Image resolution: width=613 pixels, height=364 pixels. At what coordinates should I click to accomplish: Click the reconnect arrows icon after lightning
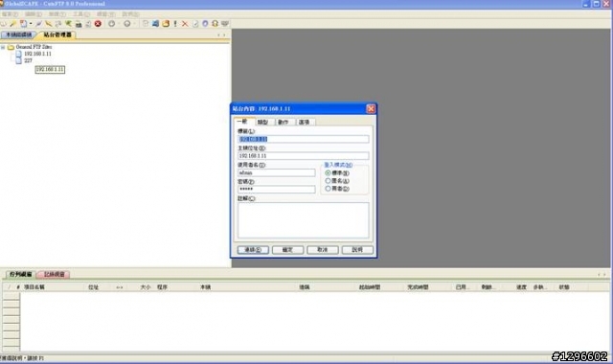(x=58, y=24)
